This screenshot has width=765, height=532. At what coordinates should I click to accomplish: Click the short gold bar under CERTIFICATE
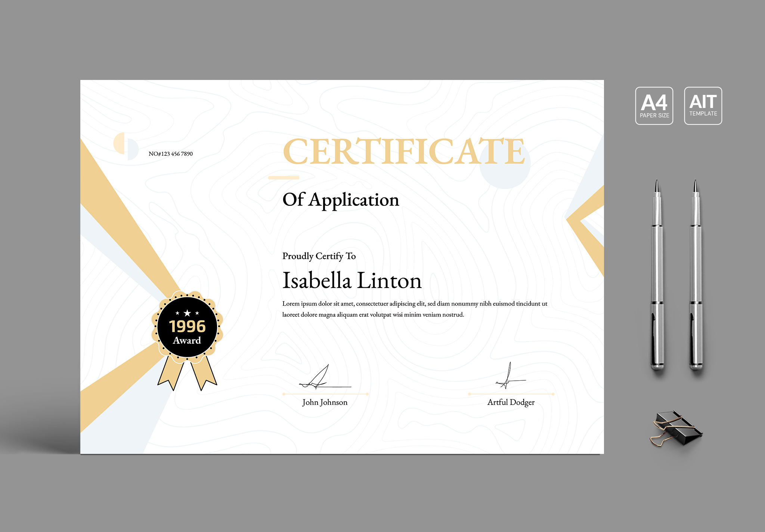click(284, 177)
